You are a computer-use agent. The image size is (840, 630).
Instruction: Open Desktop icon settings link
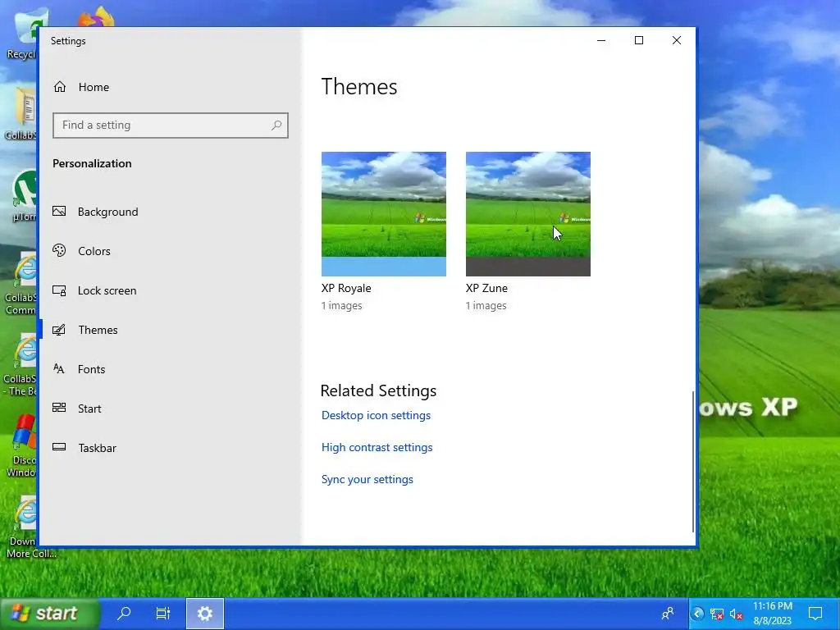[376, 416]
